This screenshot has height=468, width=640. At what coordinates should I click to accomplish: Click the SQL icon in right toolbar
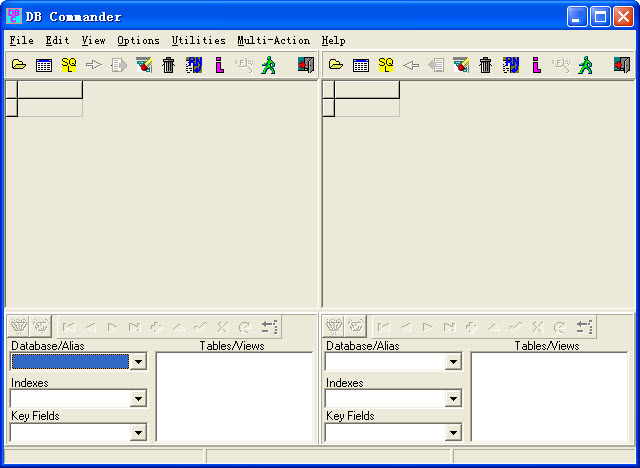pyautogui.click(x=386, y=65)
